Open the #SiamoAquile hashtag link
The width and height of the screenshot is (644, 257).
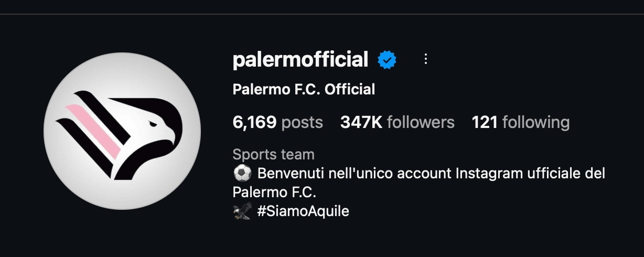pos(303,211)
